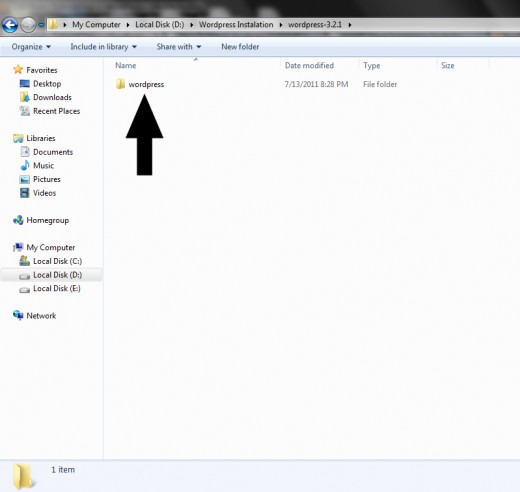Open the Share with menu
This screenshot has width=520, height=492.
pyautogui.click(x=179, y=47)
